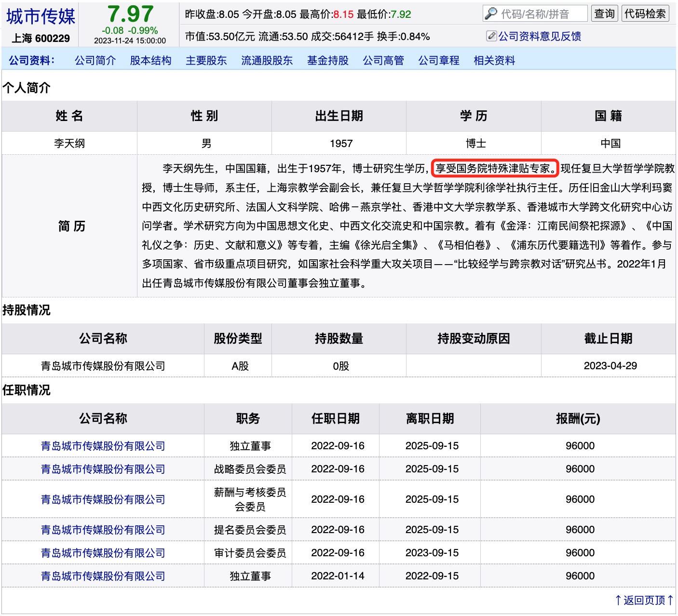The image size is (678, 616).
Task: Click the pencil feedback icon
Action: coord(491,36)
